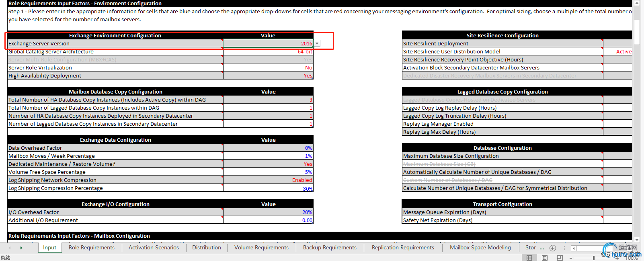Click the zoom out minus button
644x261 pixels.
pyautogui.click(x=571, y=258)
